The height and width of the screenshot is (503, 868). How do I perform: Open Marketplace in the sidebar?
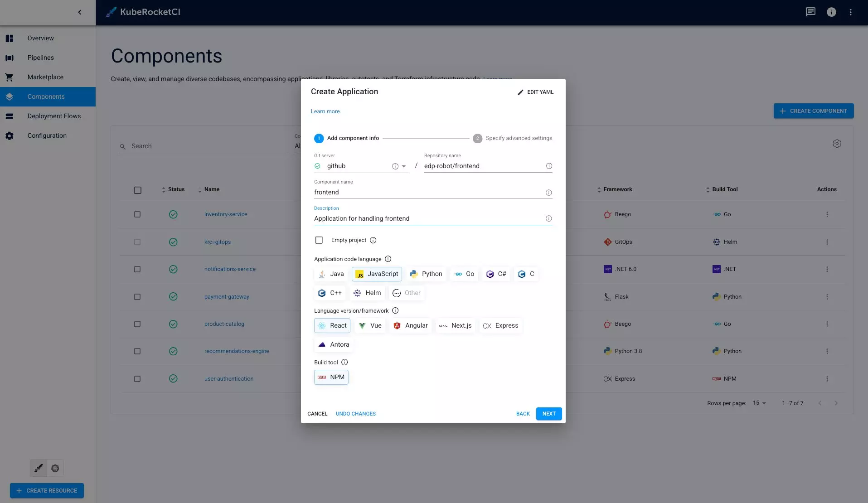point(48,77)
